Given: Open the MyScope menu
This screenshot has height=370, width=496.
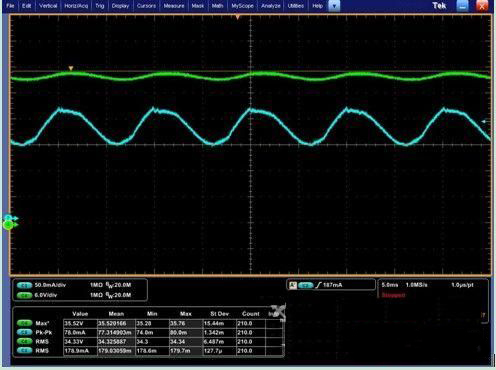Looking at the screenshot, I should (242, 6).
